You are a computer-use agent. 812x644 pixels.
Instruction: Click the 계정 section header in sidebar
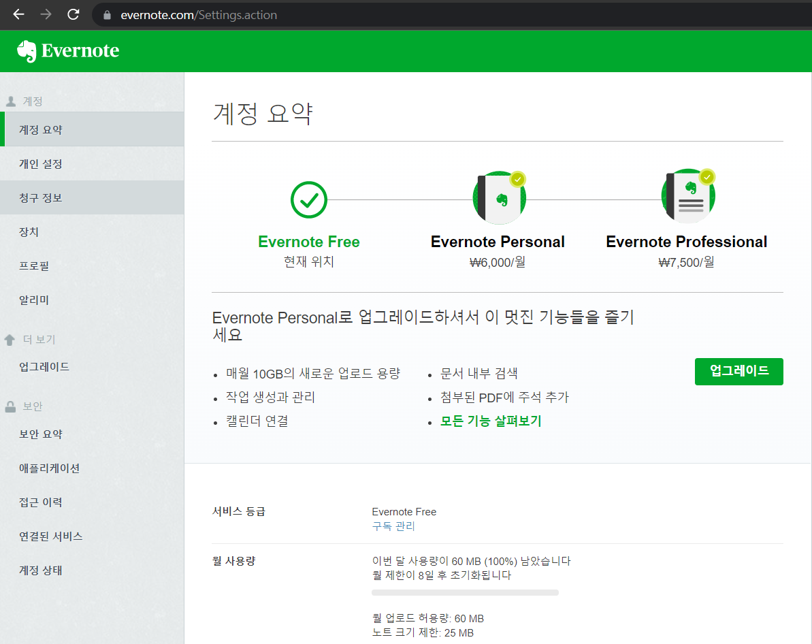33,101
